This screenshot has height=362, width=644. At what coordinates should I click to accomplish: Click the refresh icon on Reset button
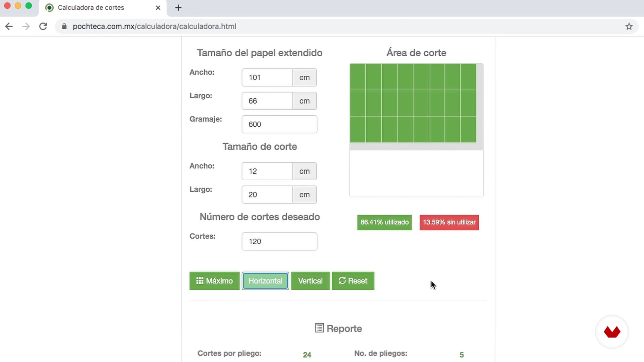(x=342, y=281)
